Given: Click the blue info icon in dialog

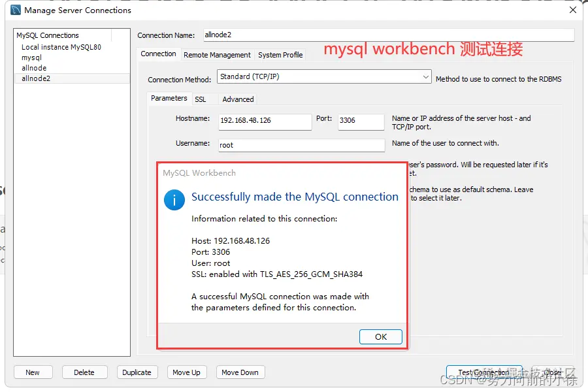Looking at the screenshot, I should point(174,199).
